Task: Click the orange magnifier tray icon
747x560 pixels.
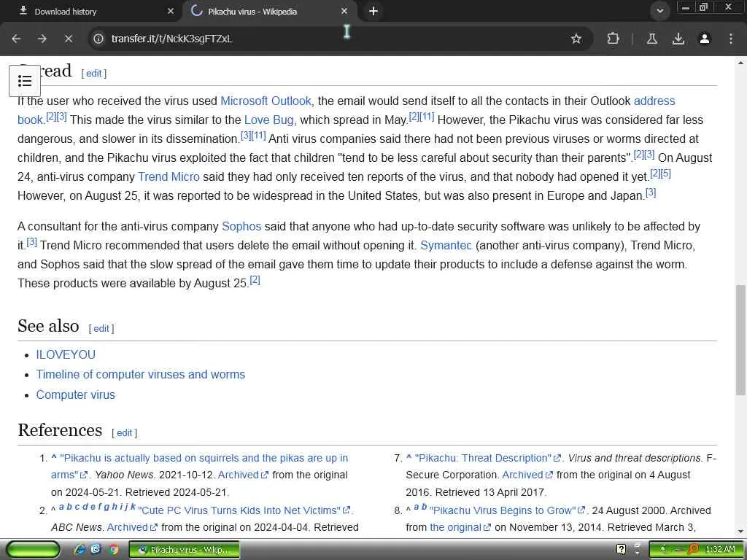Action: [x=693, y=550]
